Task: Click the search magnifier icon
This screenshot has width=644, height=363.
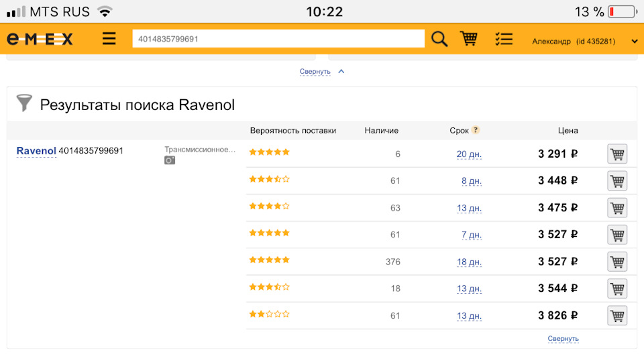Action: point(439,39)
